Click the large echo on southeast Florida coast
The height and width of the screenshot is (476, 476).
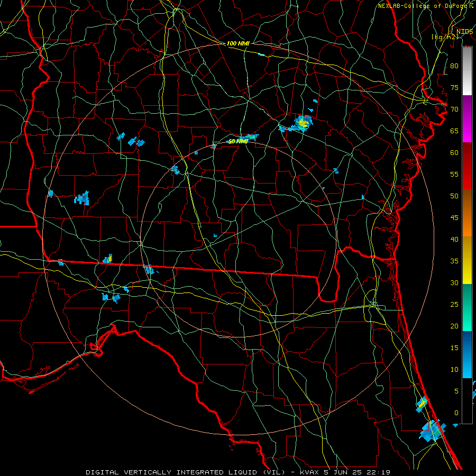(433, 430)
